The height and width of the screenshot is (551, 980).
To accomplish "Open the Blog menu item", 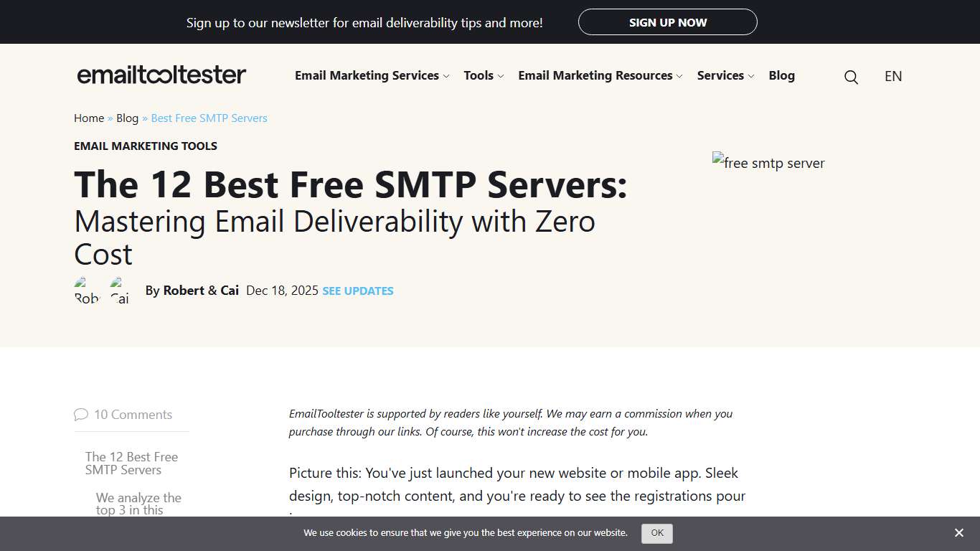I will tap(781, 75).
